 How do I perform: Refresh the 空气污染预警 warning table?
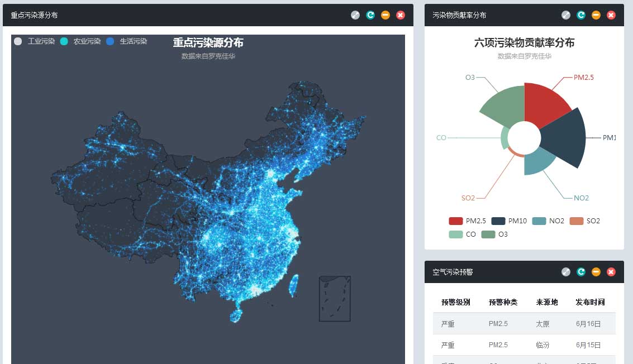point(580,272)
